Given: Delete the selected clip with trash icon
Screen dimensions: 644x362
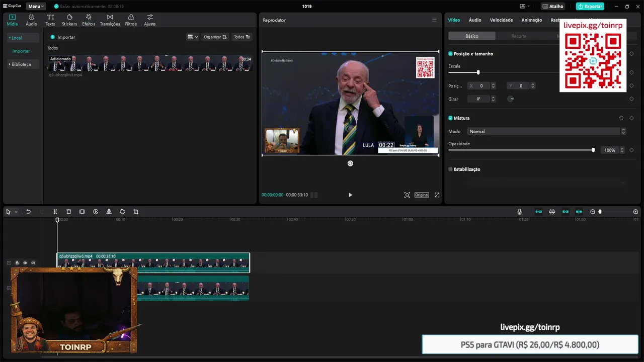Looking at the screenshot, I should click(x=69, y=212).
